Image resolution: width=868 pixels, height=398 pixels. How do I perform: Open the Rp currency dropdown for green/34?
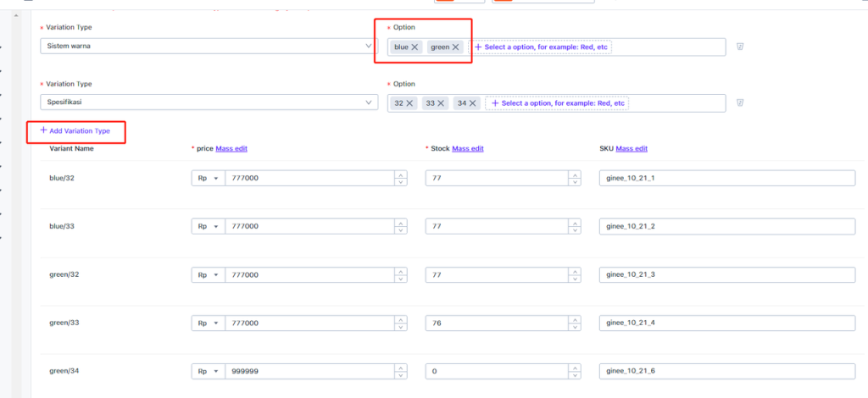[208, 372]
